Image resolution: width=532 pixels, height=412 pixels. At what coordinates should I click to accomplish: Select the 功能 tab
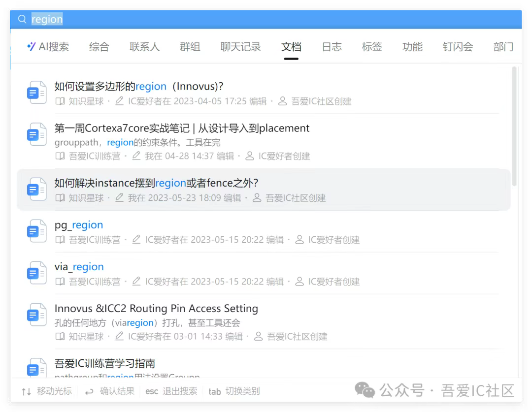click(x=412, y=46)
